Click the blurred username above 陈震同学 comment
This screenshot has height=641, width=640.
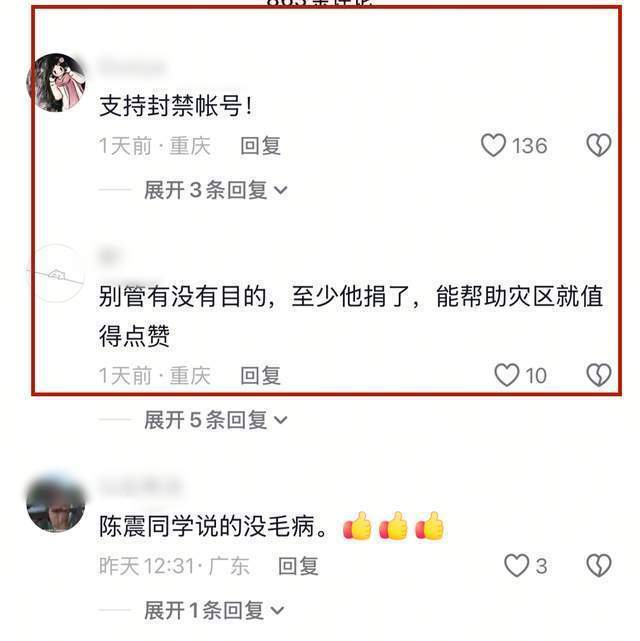[x=140, y=487]
